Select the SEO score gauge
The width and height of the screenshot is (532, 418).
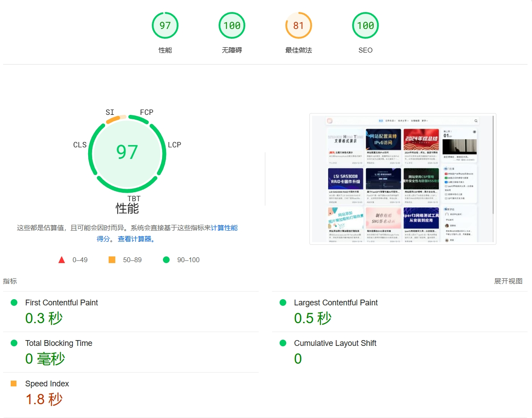pyautogui.click(x=365, y=25)
